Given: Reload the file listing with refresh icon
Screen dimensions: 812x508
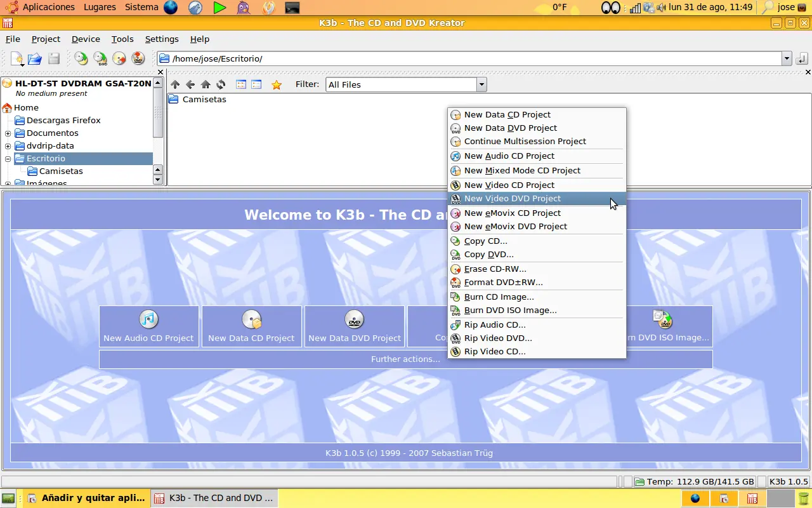Looking at the screenshot, I should coord(221,84).
